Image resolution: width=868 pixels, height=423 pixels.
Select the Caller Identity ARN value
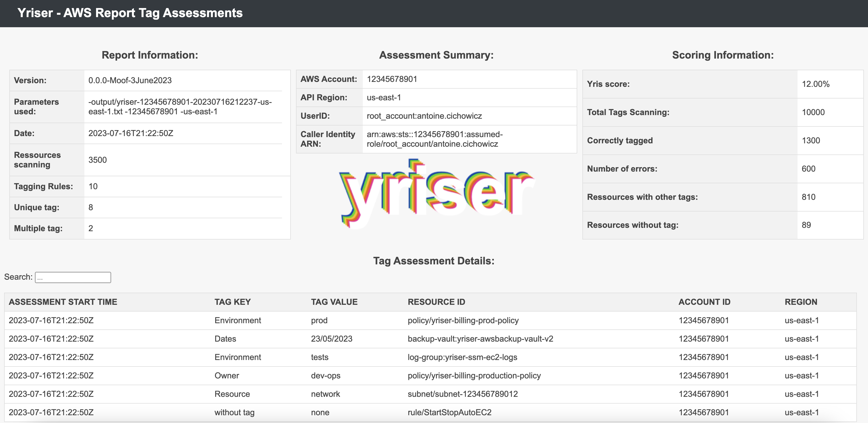(435, 139)
